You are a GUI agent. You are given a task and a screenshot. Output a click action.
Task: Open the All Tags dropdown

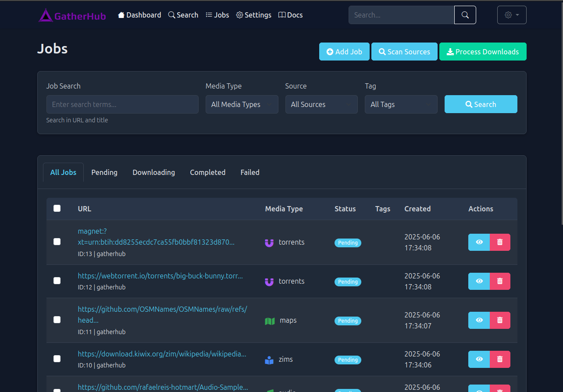(401, 104)
